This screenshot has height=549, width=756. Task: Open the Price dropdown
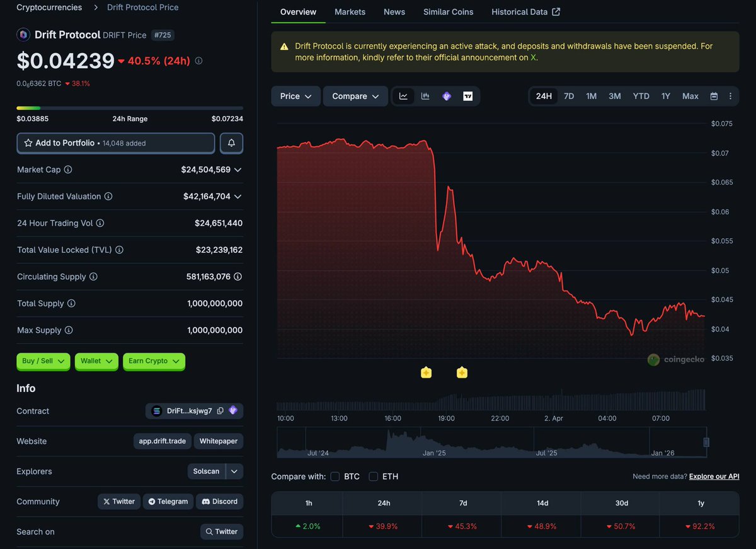pyautogui.click(x=295, y=96)
